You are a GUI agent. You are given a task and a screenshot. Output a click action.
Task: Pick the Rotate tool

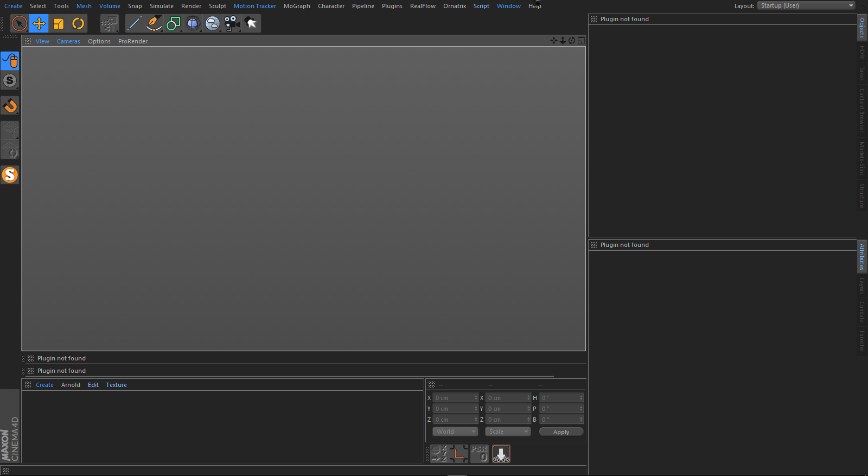click(78, 23)
